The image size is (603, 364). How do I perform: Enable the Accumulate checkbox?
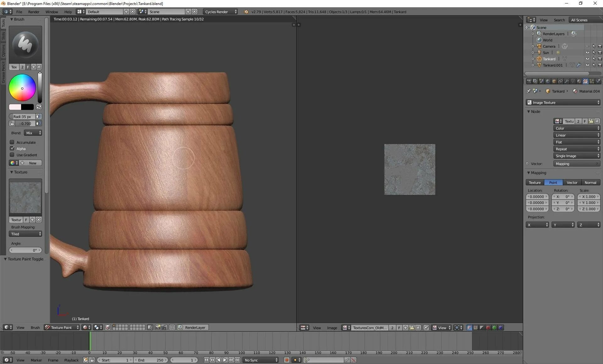coord(12,142)
